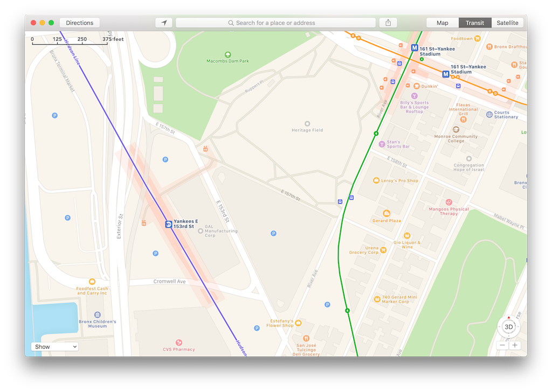Image resolution: width=552 pixels, height=392 pixels.
Task: Click the Dunkin' cafe icon
Action: pyautogui.click(x=417, y=86)
